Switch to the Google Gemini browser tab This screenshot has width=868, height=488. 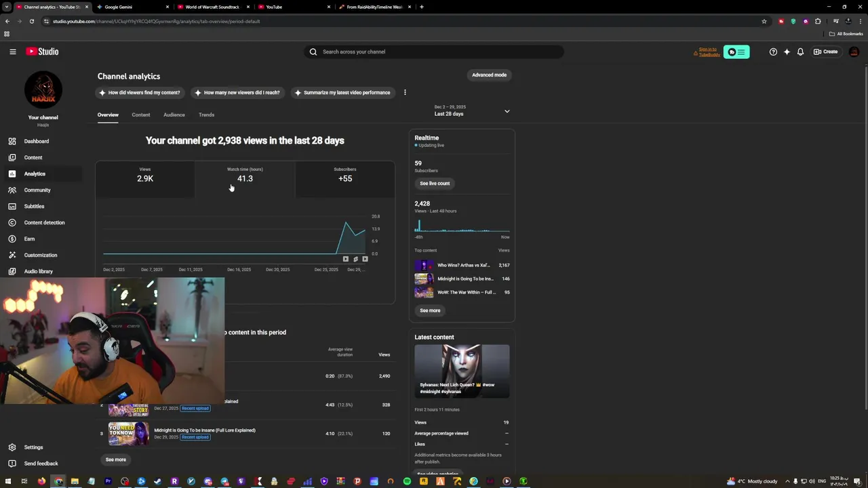tap(132, 7)
